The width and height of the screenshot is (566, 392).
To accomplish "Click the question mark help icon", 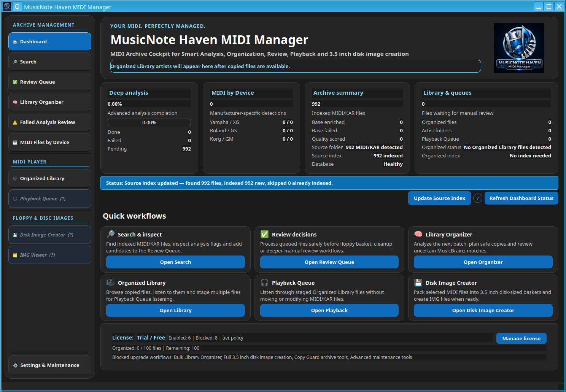I will 478,198.
